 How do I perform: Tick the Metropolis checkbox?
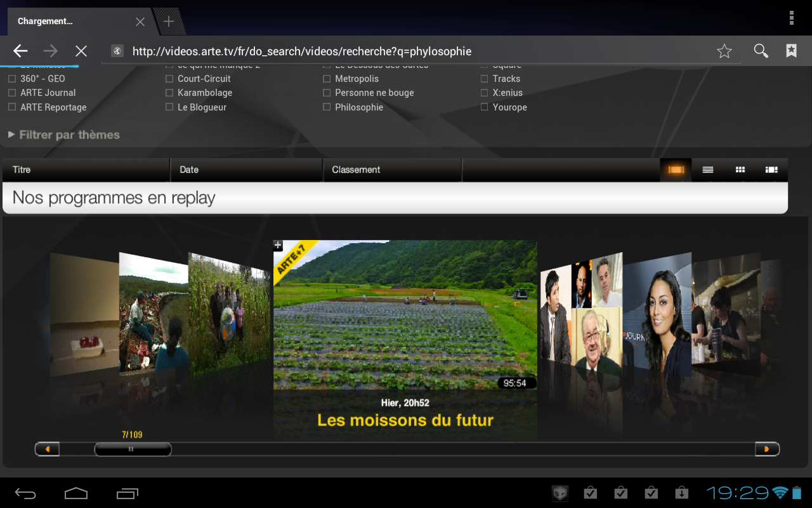tap(327, 79)
